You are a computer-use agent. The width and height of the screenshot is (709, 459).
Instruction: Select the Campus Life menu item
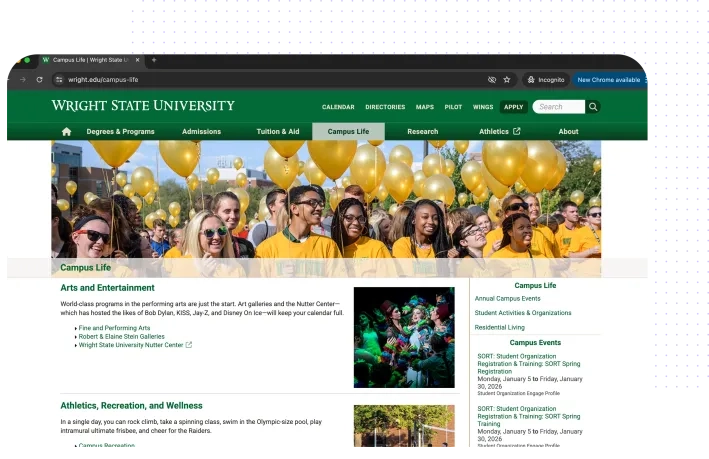tap(348, 132)
